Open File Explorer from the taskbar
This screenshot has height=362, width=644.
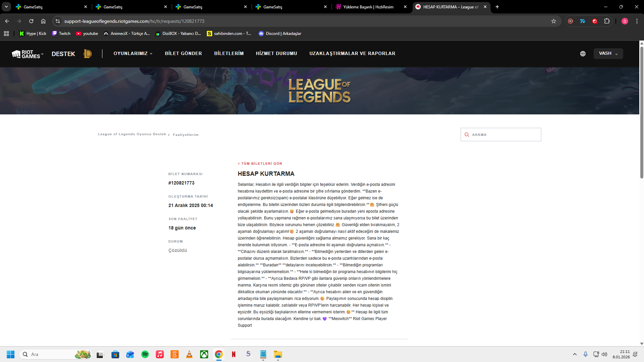(278, 354)
